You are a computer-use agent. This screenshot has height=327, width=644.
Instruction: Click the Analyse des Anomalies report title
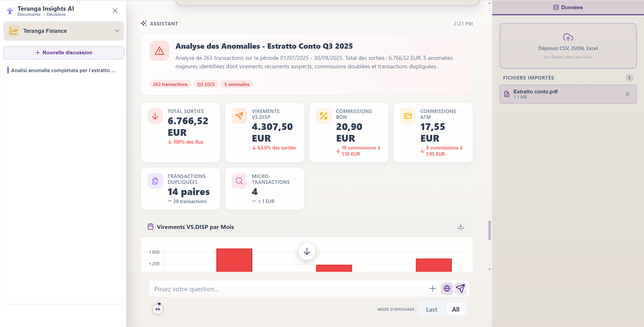tap(264, 46)
